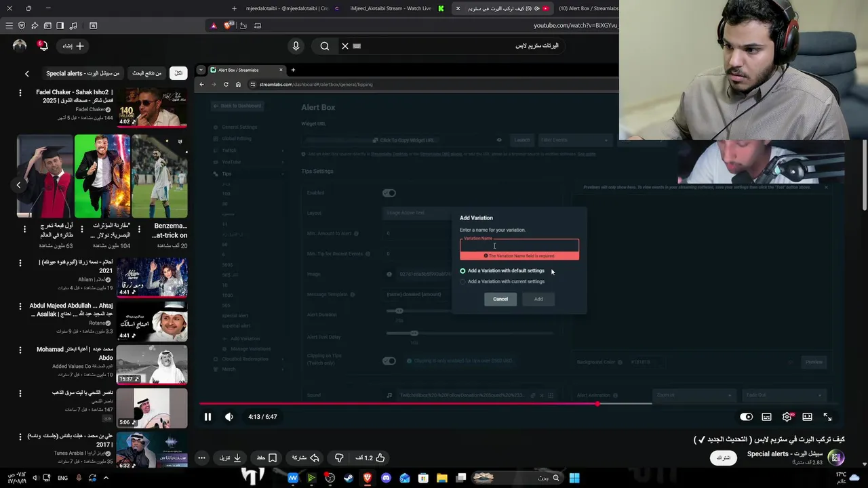Toggle Clipping on Tips switch
Screen dimensions: 868x488
tap(389, 361)
